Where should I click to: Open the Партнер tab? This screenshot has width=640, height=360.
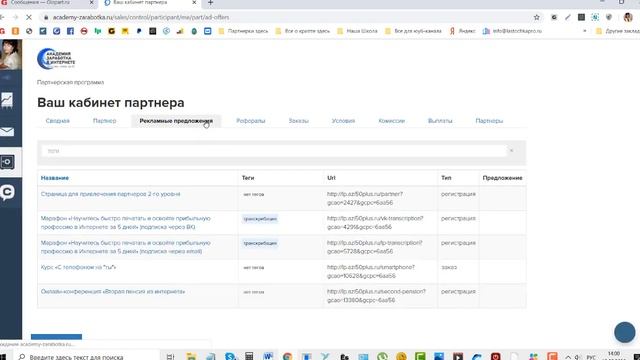104,121
